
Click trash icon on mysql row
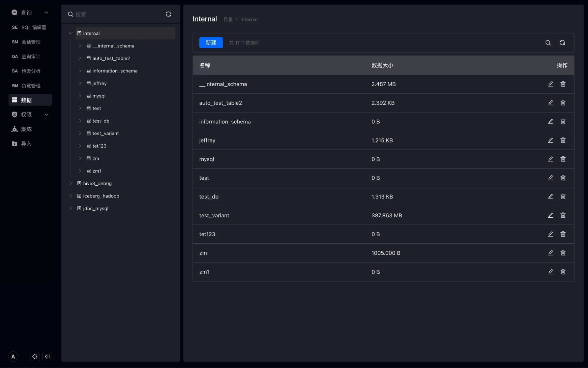pos(563,159)
